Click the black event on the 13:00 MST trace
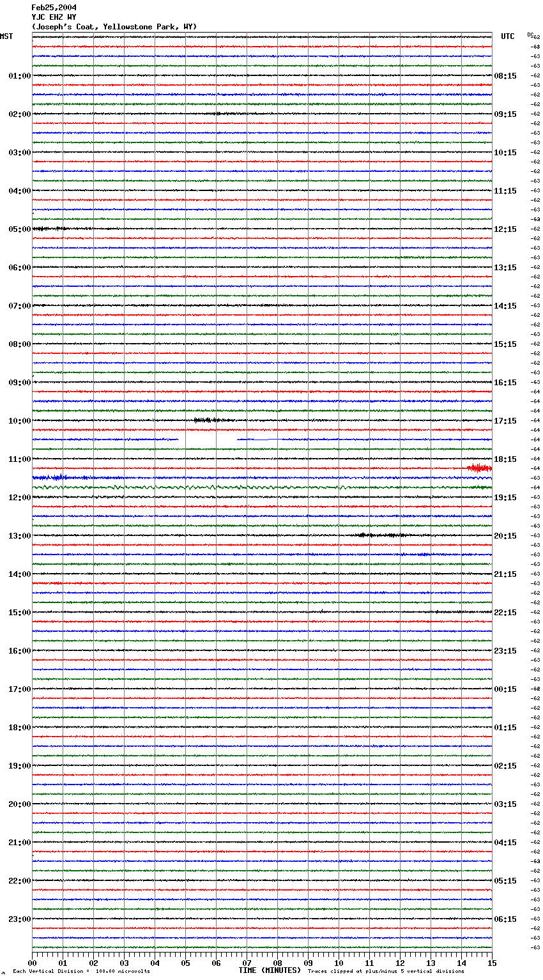This screenshot has height=980, width=543. 381,535
